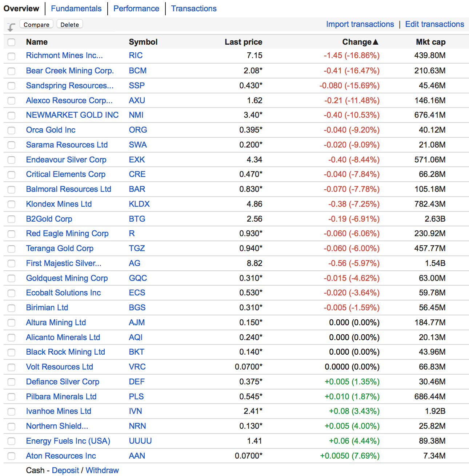Click the UUUU ticker symbol
The height and width of the screenshot is (476, 469).
pos(140,441)
